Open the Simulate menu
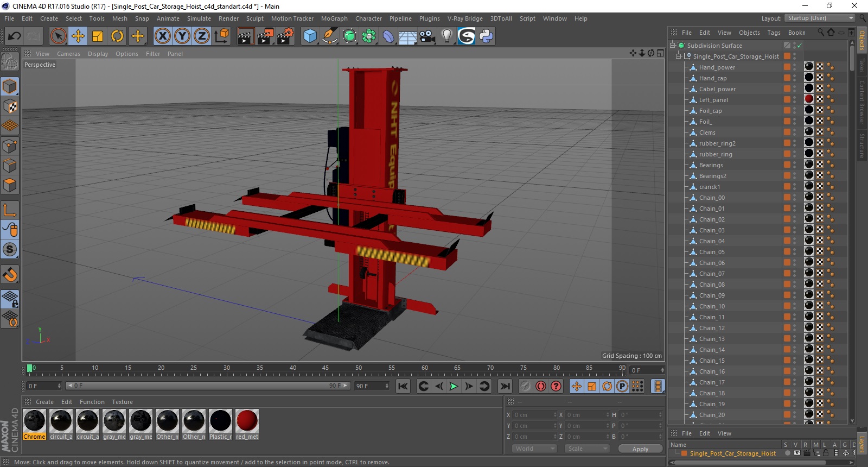 coord(199,18)
